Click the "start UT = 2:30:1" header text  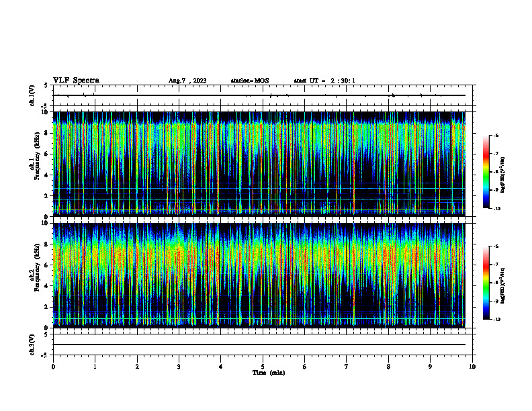point(324,81)
